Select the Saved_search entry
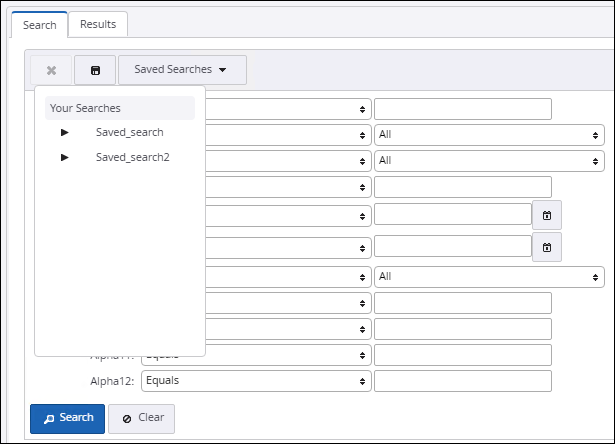Viewport: 615px width, 444px height. [x=129, y=132]
